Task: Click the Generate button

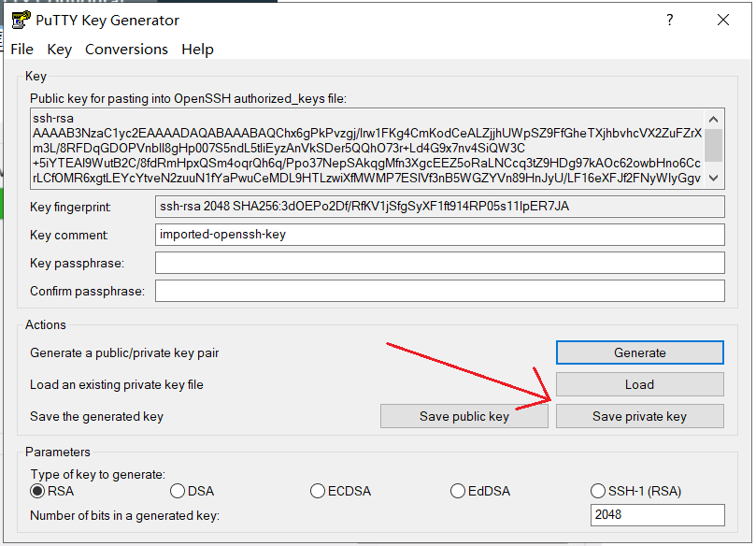Action: [x=640, y=352]
